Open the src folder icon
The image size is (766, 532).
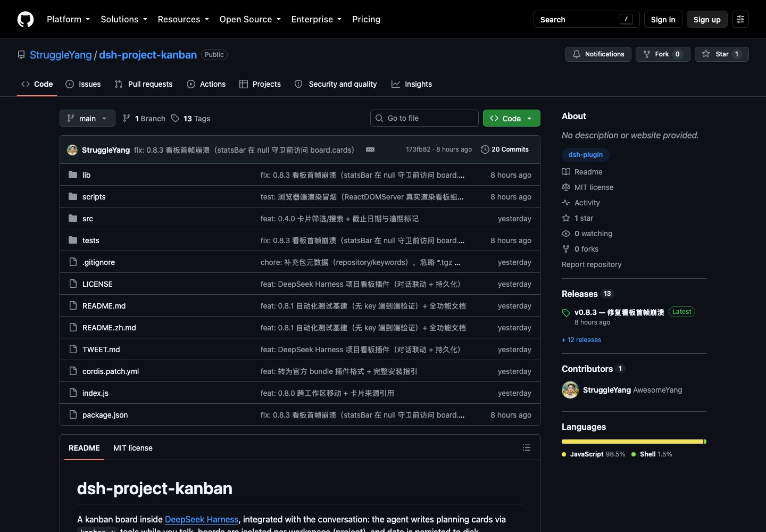(x=73, y=218)
